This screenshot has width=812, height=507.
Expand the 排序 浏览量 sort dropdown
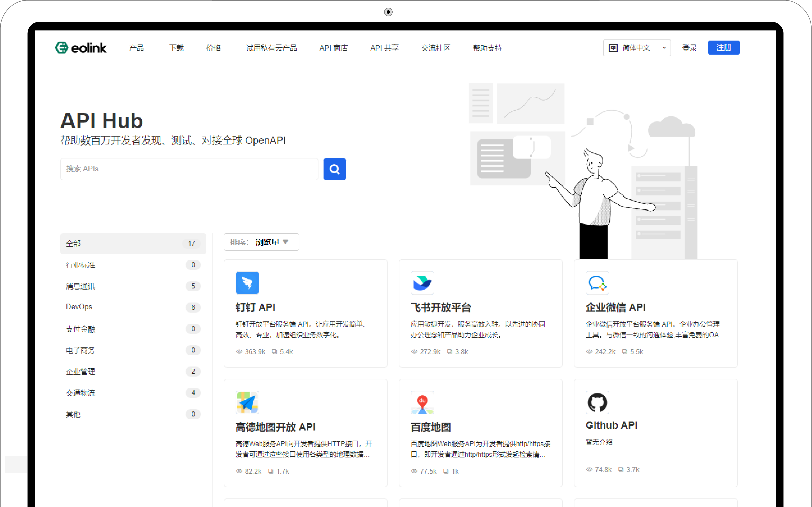click(x=261, y=242)
